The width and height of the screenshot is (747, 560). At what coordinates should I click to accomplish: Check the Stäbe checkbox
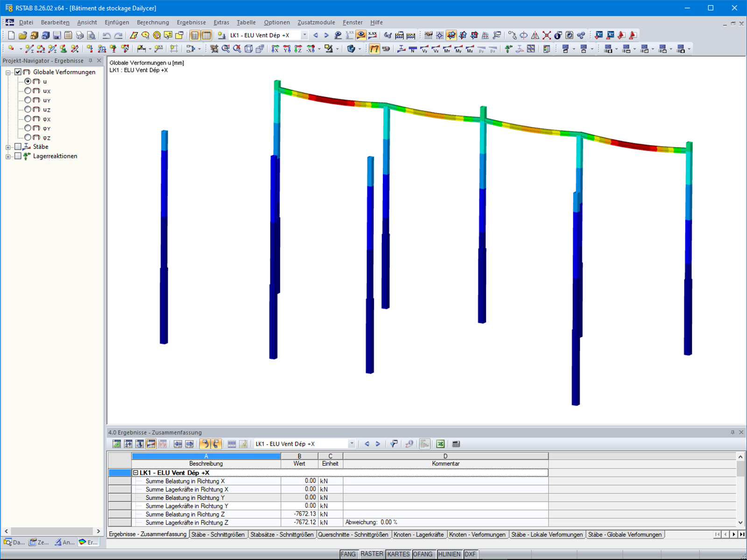18,147
